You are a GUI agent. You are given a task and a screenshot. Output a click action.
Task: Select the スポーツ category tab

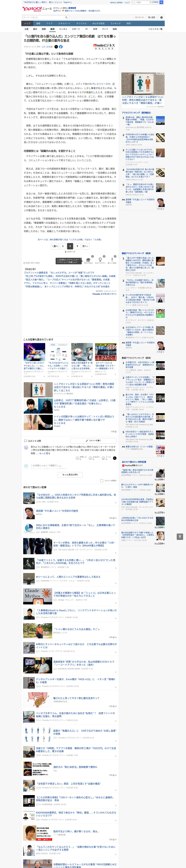[x=76, y=29]
